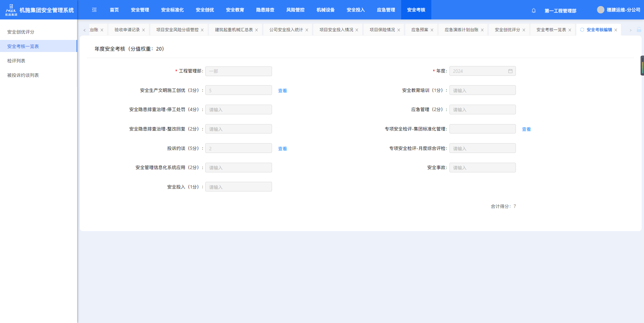The width and height of the screenshot is (644, 323).
Task: Close the 应急预案 tab
Action: click(x=432, y=30)
